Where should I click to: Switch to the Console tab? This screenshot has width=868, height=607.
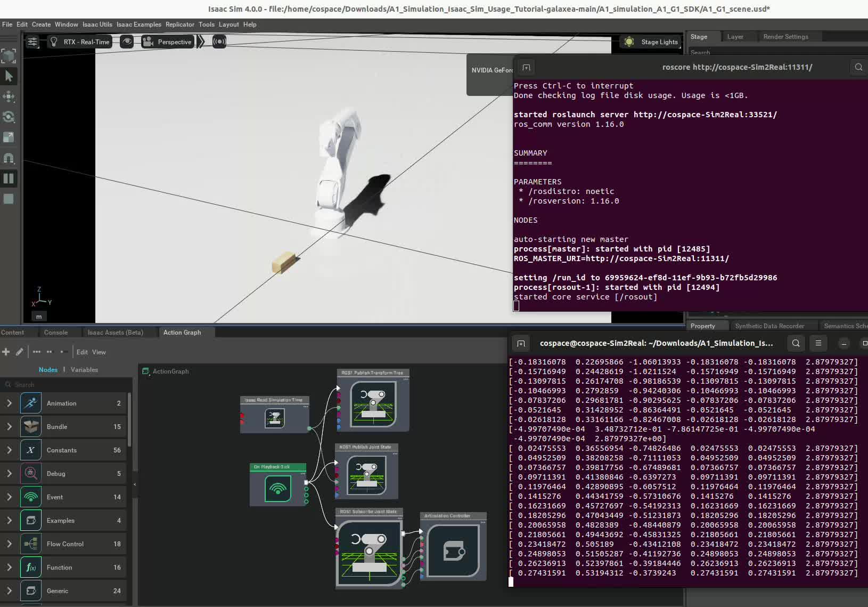click(x=55, y=332)
